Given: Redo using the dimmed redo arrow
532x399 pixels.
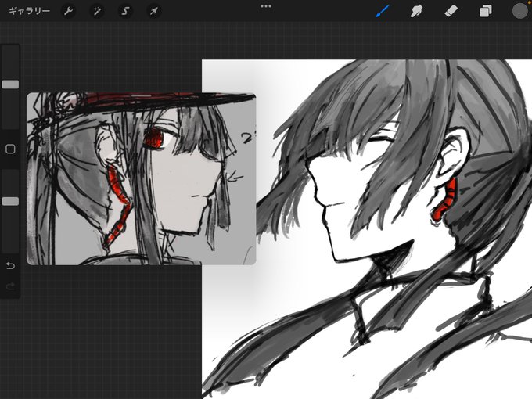Looking at the screenshot, I should point(10,286).
